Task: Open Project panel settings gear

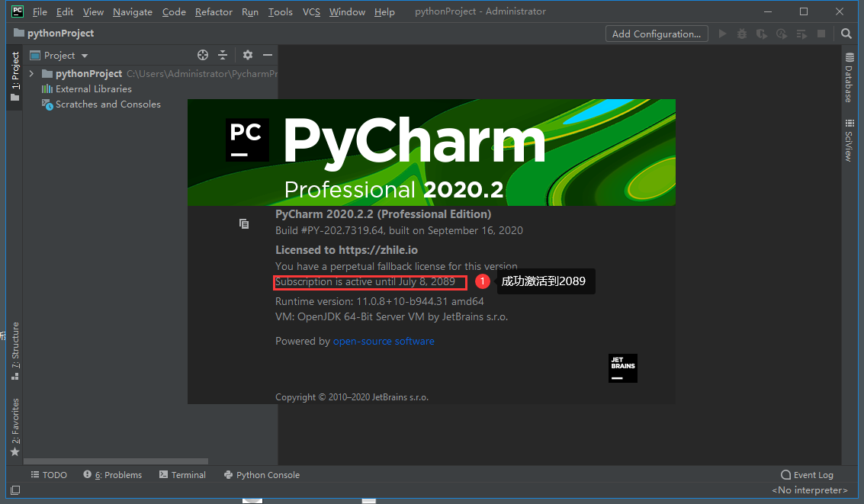Action: [248, 55]
